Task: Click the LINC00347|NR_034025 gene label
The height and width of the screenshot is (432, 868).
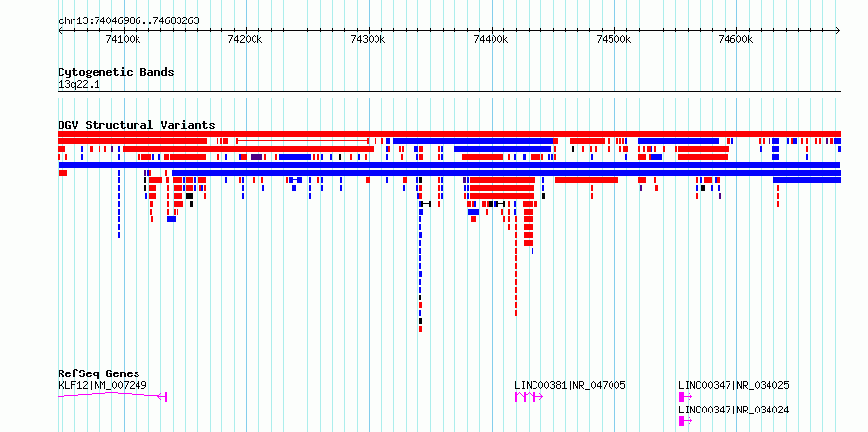Action: [x=734, y=385]
